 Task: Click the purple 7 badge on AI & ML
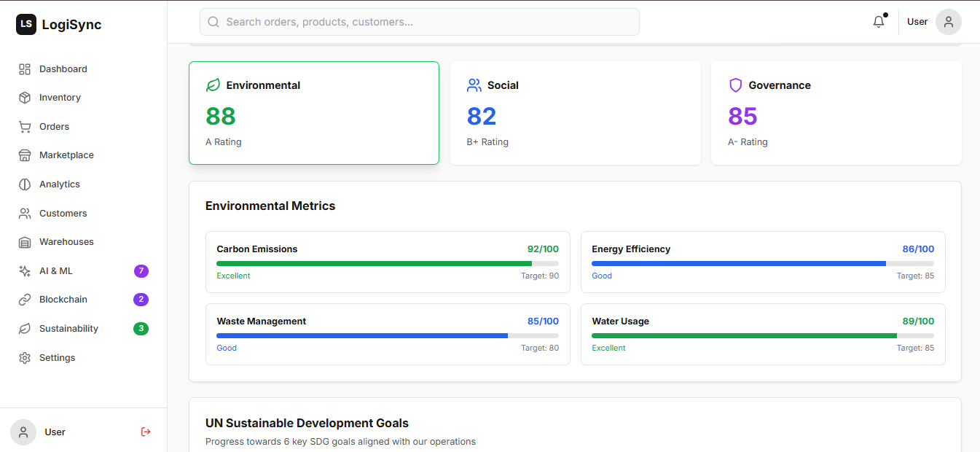coord(141,271)
